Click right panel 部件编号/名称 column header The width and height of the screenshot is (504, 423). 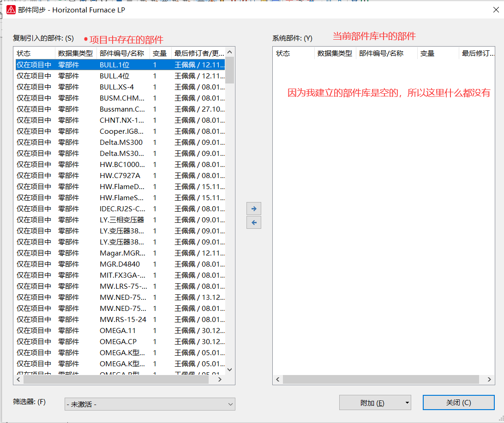coord(386,54)
